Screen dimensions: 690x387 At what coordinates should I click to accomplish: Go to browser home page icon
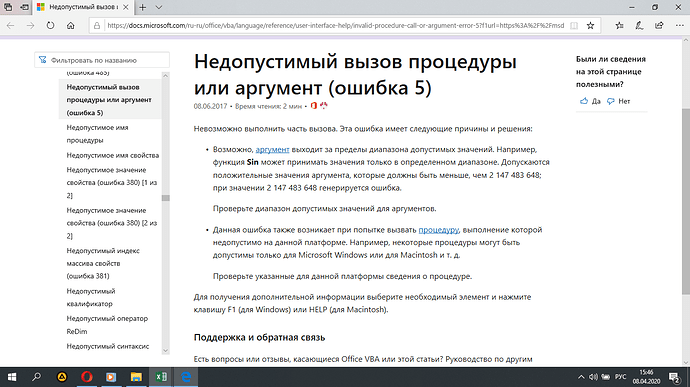pos(70,26)
